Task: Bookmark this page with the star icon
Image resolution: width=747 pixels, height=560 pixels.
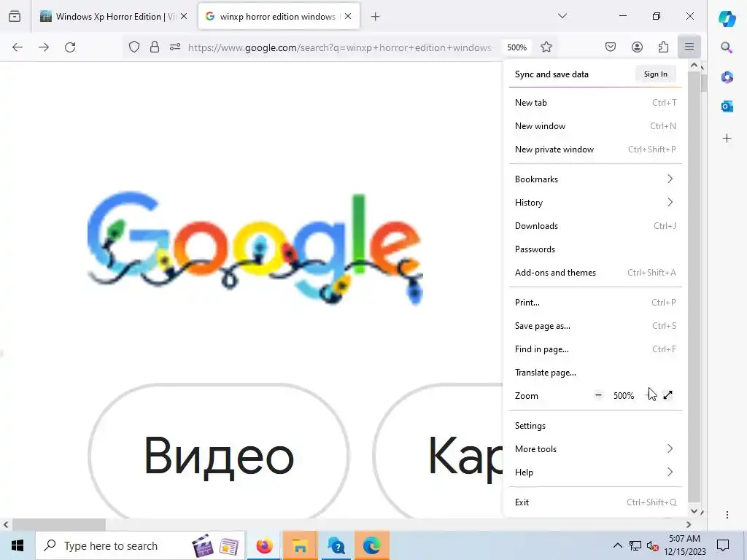Action: coord(546,47)
